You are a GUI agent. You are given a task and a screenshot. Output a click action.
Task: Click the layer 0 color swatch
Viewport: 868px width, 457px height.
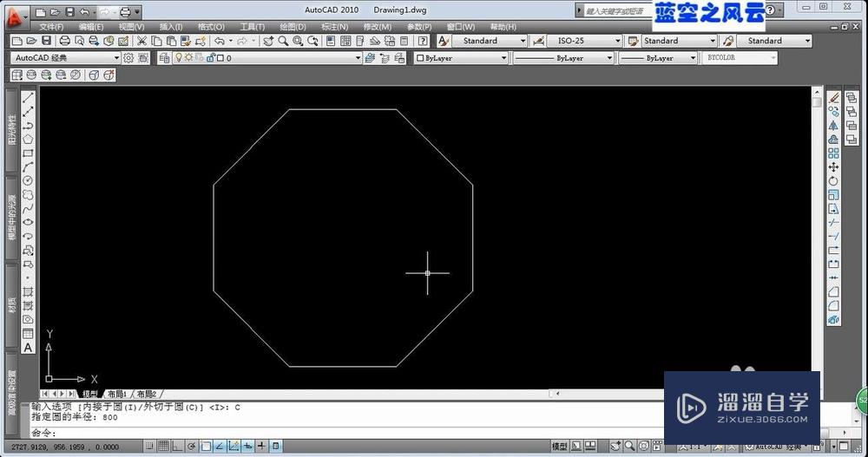pos(220,57)
